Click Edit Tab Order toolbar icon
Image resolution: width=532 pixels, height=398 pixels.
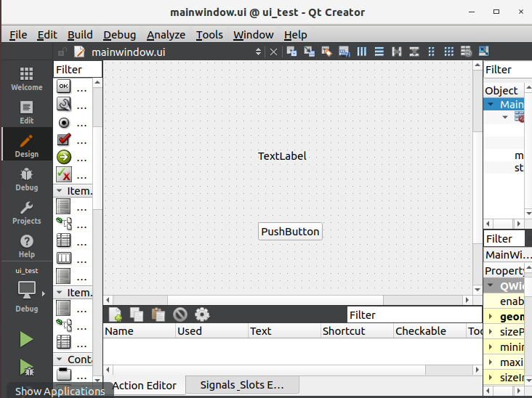(344, 52)
